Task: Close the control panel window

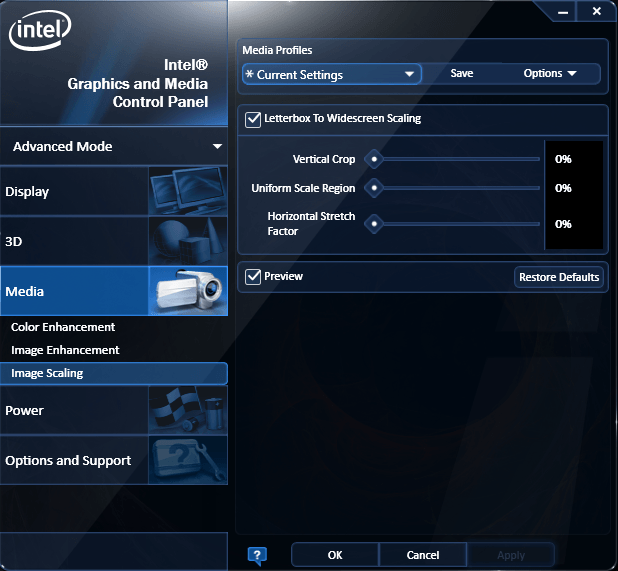Action: point(597,11)
